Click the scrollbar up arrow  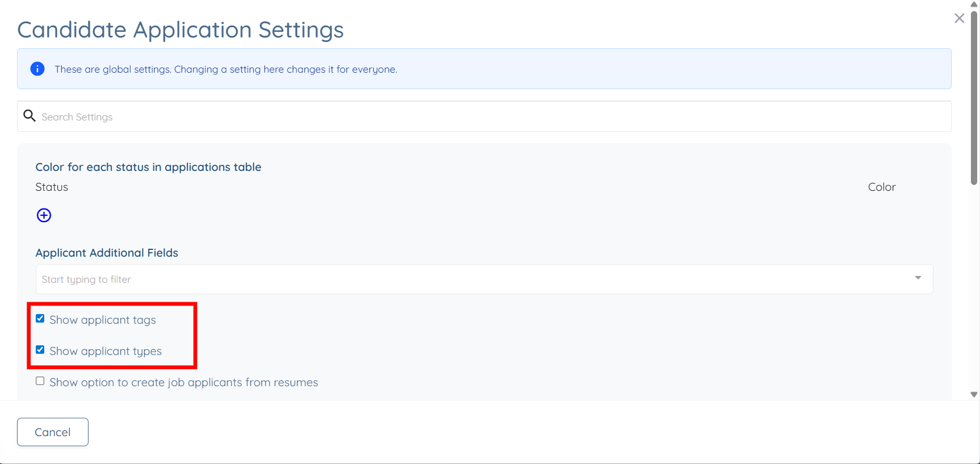tap(974, 4)
